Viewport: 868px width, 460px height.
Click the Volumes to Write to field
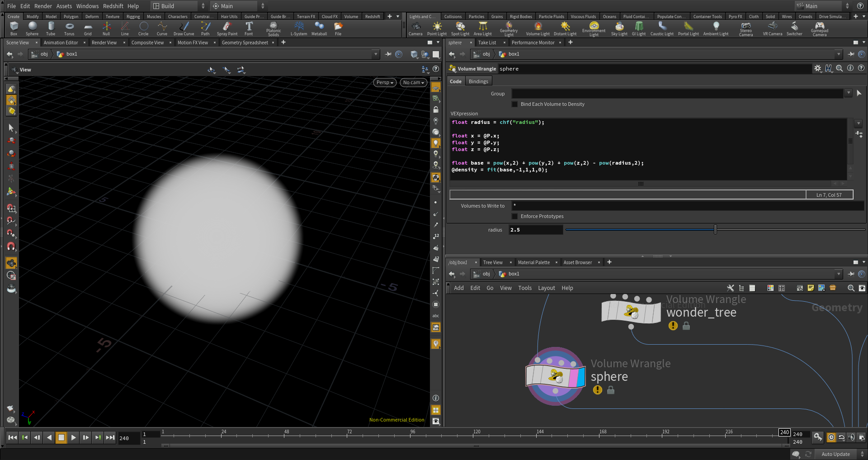click(x=687, y=206)
